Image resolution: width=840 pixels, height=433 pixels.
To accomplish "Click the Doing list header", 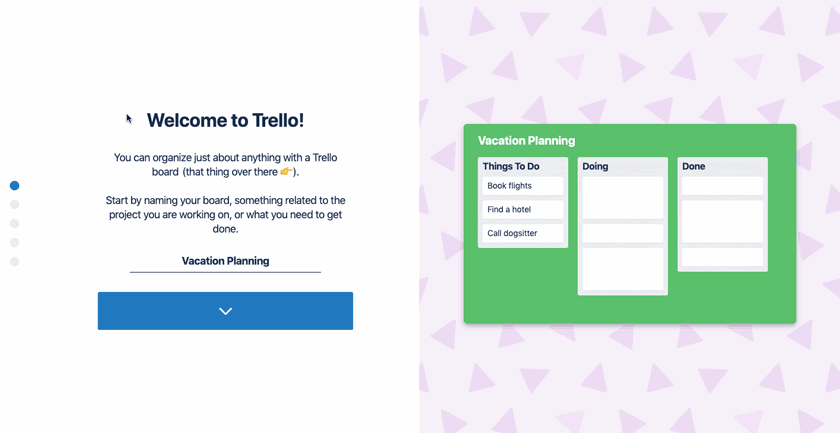I will pos(595,166).
